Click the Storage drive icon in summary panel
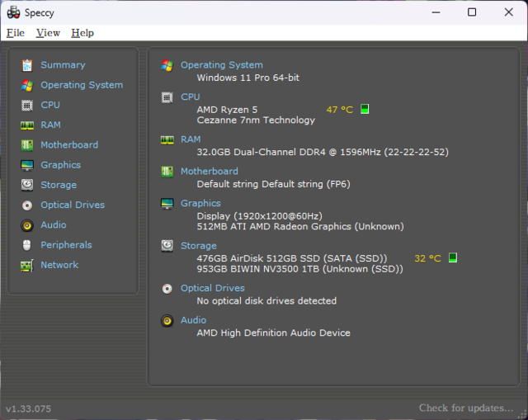528x420 pixels. click(x=167, y=246)
